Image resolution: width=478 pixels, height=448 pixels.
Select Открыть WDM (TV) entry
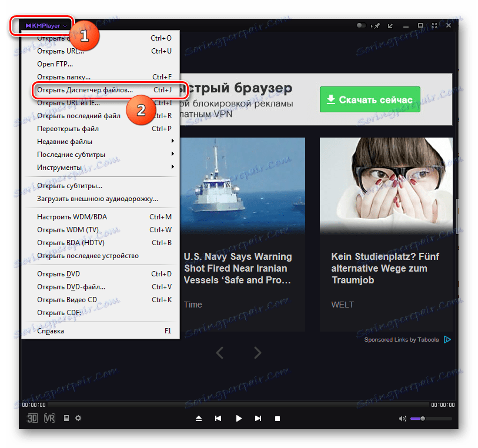tap(101, 230)
